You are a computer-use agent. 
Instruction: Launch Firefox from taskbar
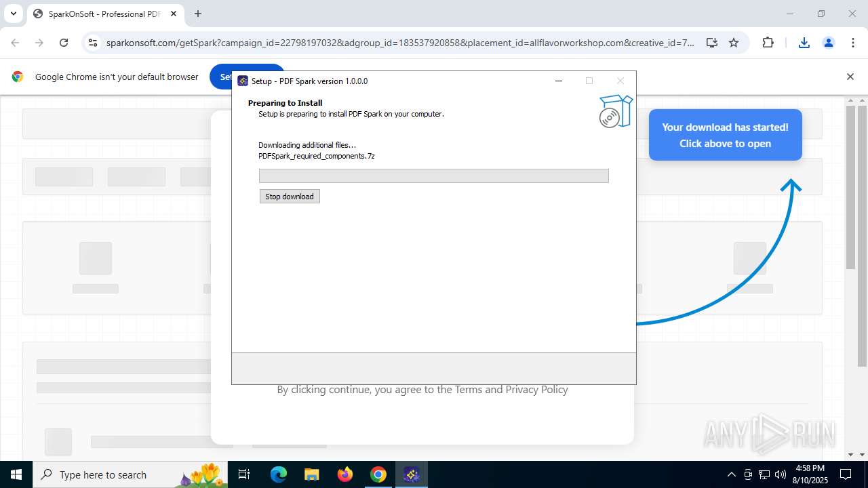(x=345, y=474)
